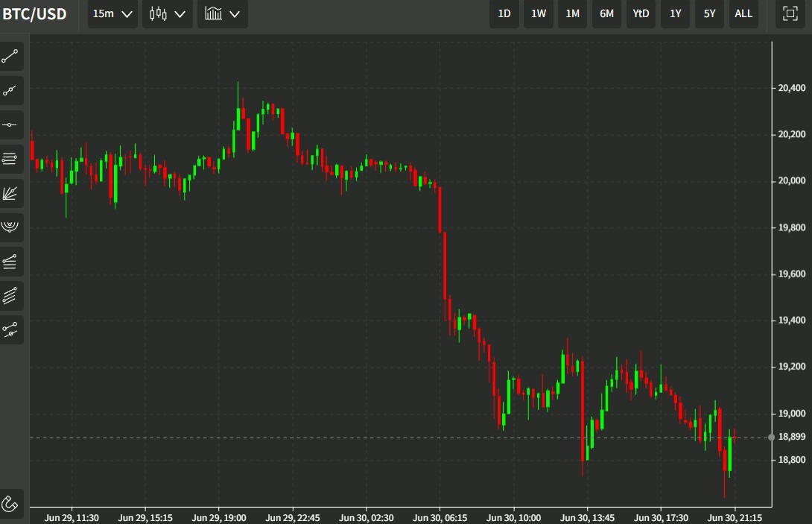
Task: Select the YtD time range
Action: [641, 13]
